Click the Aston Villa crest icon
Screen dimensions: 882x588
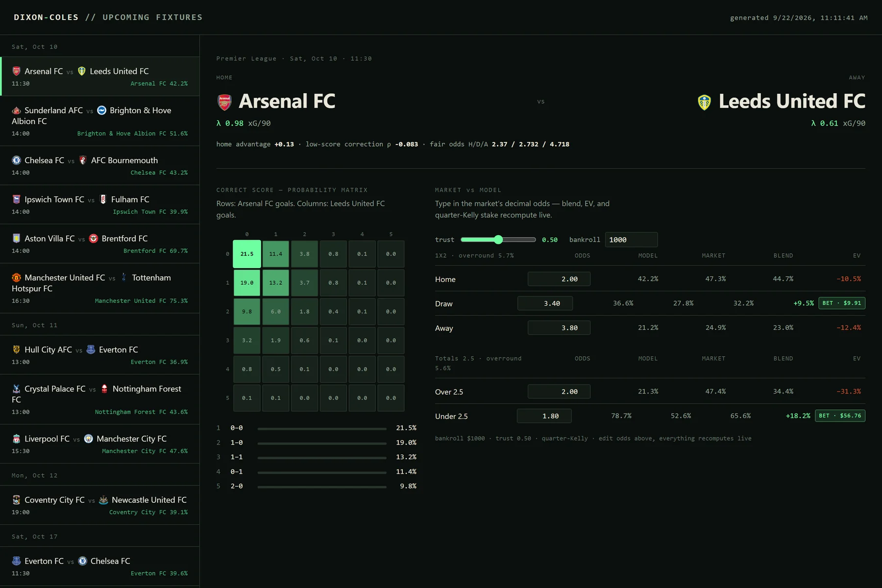tap(16, 239)
